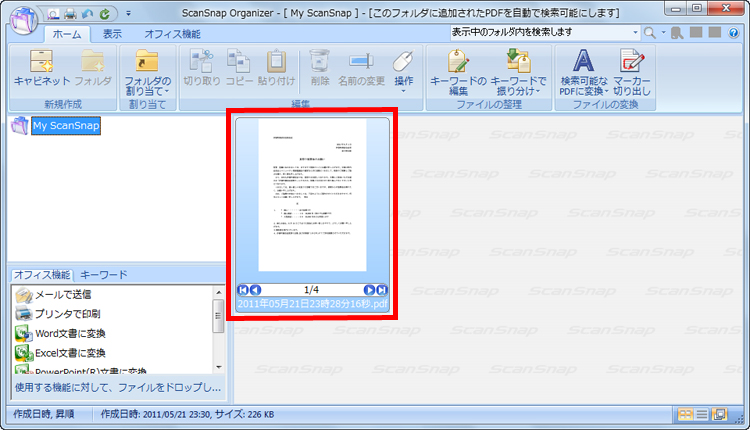Viewport: 750px width, 430px height.
Task: Switch to list view in status bar
Action: 702,414
